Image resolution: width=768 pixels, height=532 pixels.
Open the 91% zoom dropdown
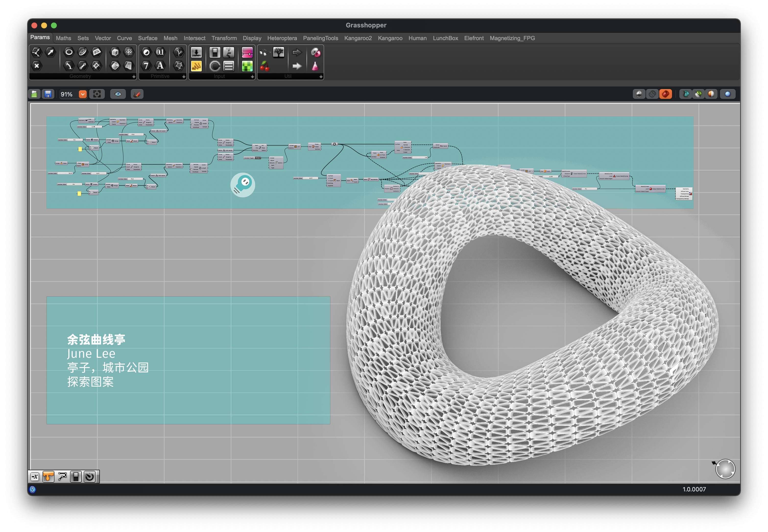point(82,94)
